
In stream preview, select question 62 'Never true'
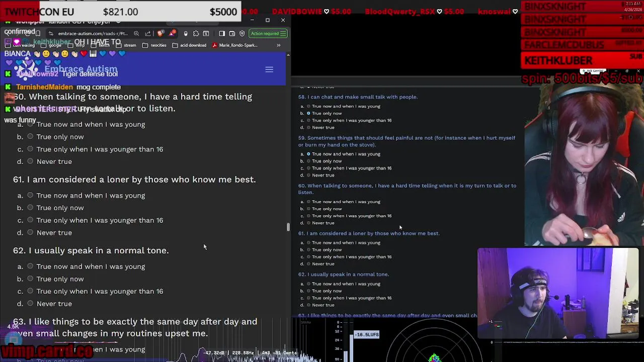(x=308, y=305)
